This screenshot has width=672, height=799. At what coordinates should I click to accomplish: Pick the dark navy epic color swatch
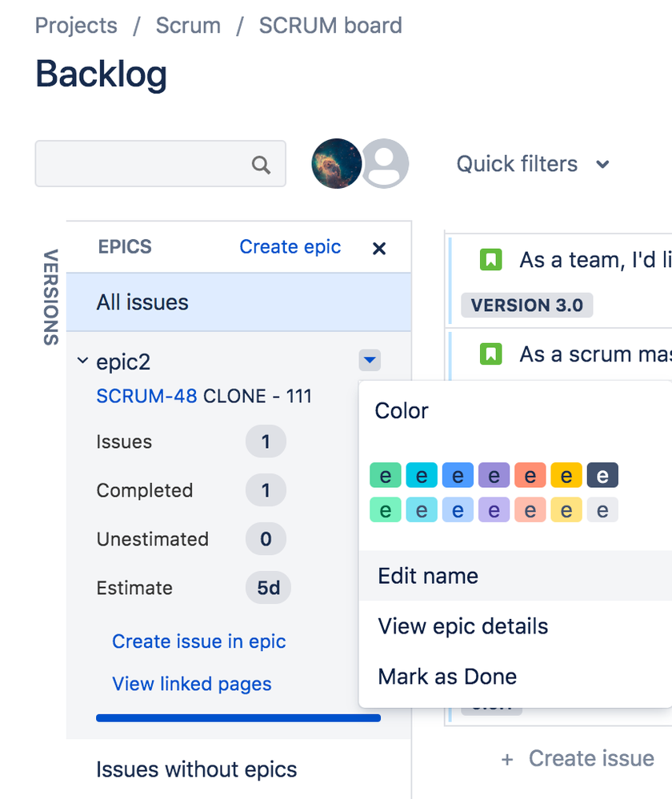602,475
